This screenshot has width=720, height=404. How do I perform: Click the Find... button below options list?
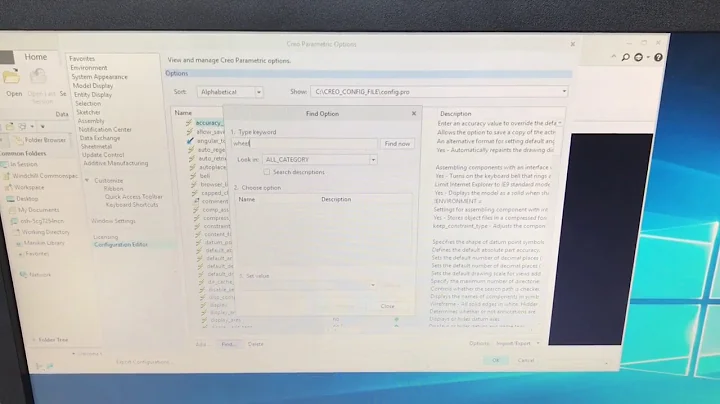228,344
